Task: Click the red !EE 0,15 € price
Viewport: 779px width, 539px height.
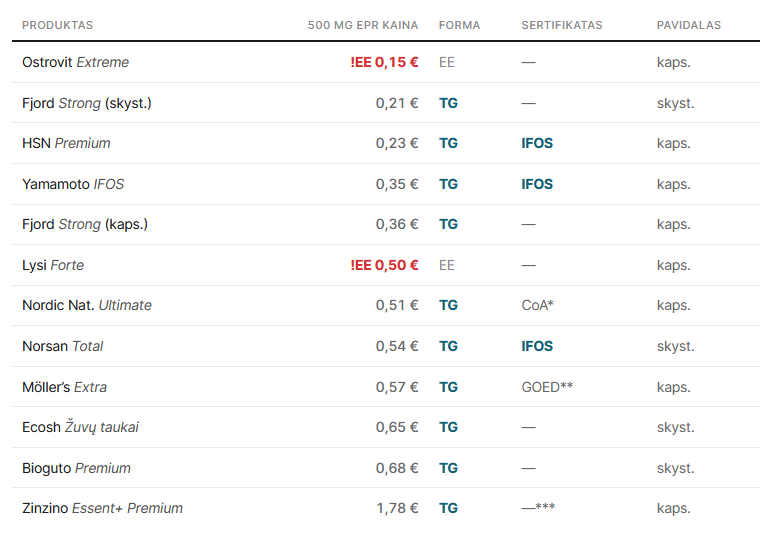Action: [384, 62]
